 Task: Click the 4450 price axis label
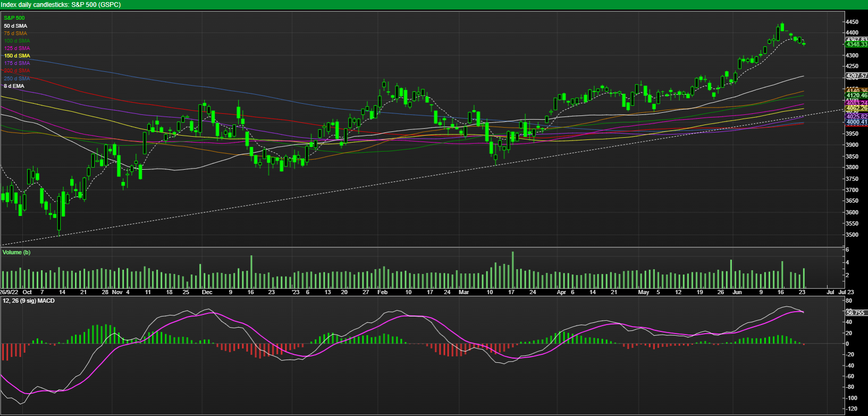[852, 22]
